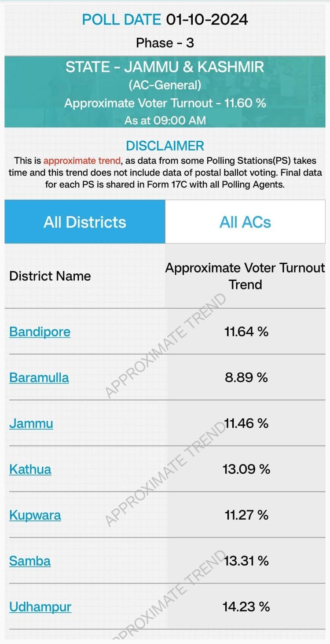Select the All Districts tab
The width and height of the screenshot is (330, 644).
[85, 222]
